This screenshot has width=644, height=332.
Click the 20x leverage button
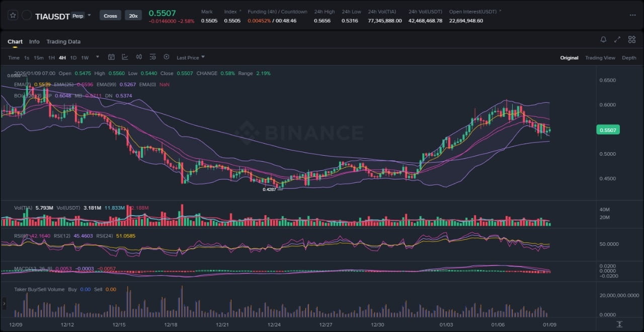coord(133,16)
